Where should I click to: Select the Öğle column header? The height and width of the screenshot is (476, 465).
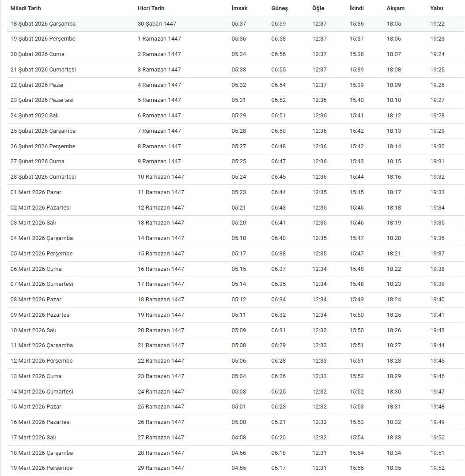(318, 8)
